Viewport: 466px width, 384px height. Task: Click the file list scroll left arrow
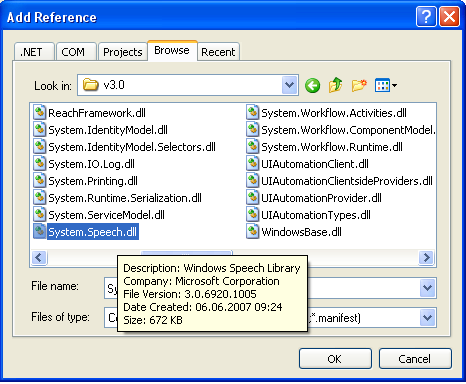39,257
